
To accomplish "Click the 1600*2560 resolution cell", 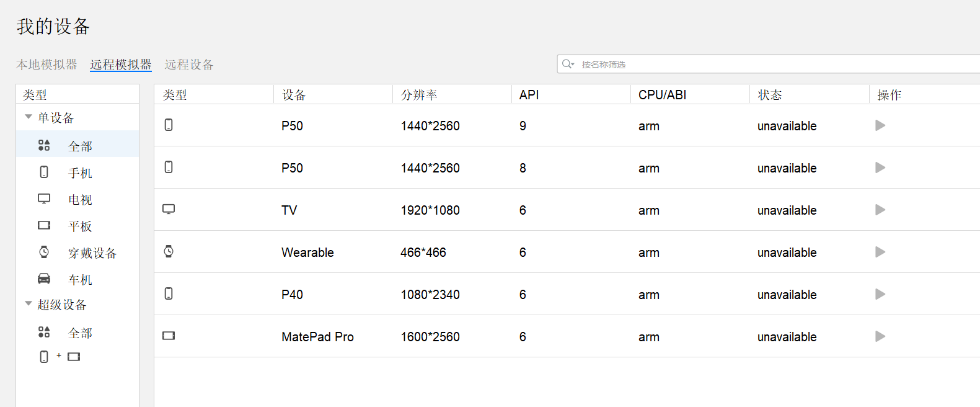I will (430, 337).
